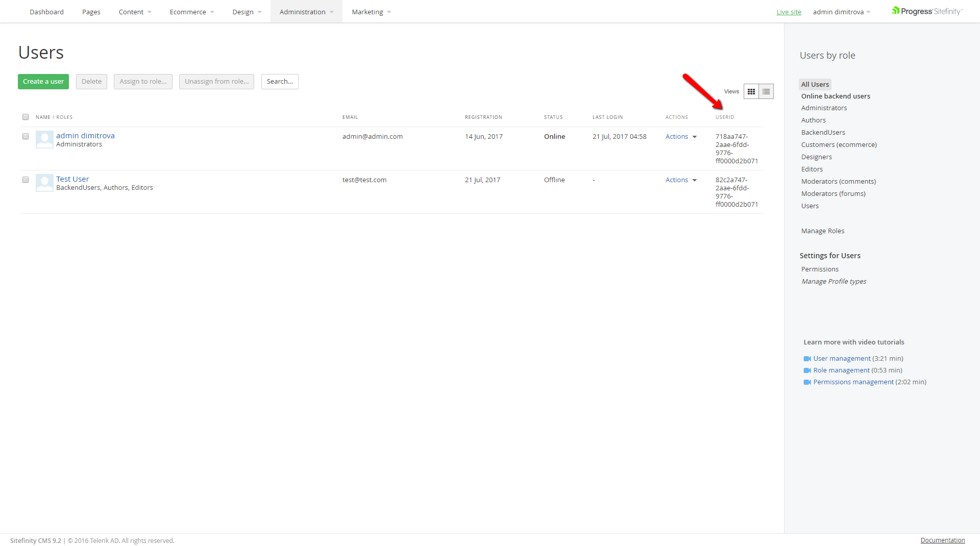The image size is (980, 546).
Task: Toggle select-all users checkbox
Action: pyautogui.click(x=26, y=117)
